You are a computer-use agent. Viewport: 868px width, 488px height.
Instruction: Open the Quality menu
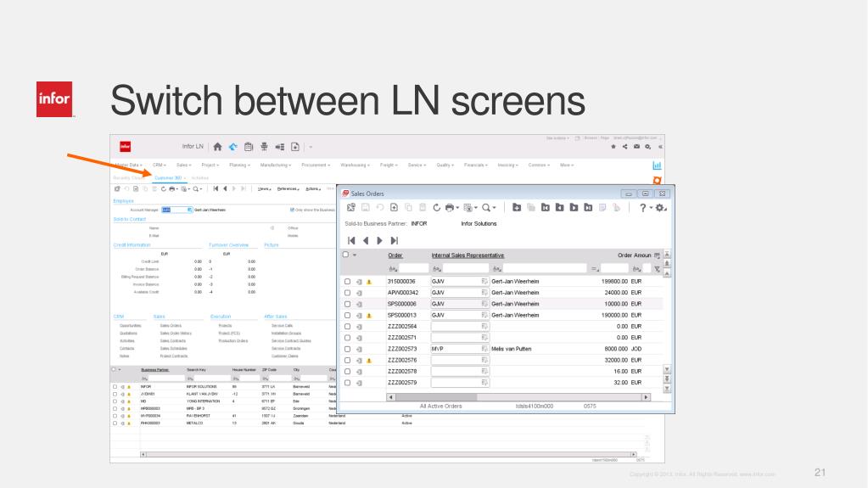point(445,165)
